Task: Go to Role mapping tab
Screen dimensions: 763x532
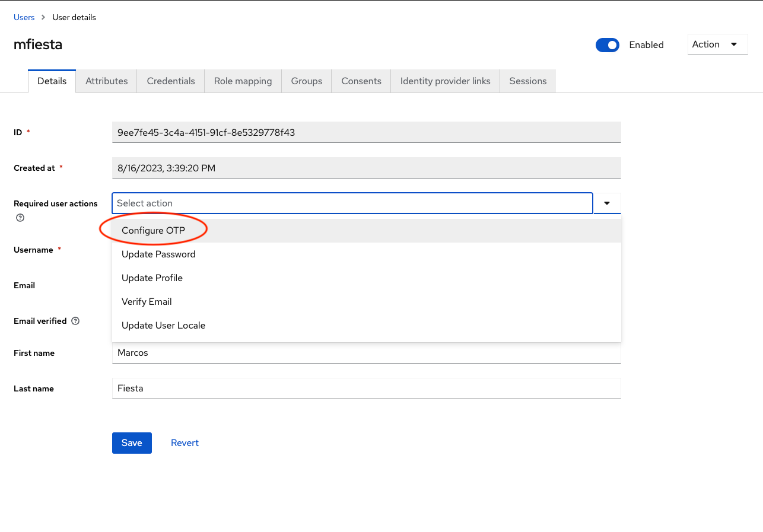Action: click(243, 81)
